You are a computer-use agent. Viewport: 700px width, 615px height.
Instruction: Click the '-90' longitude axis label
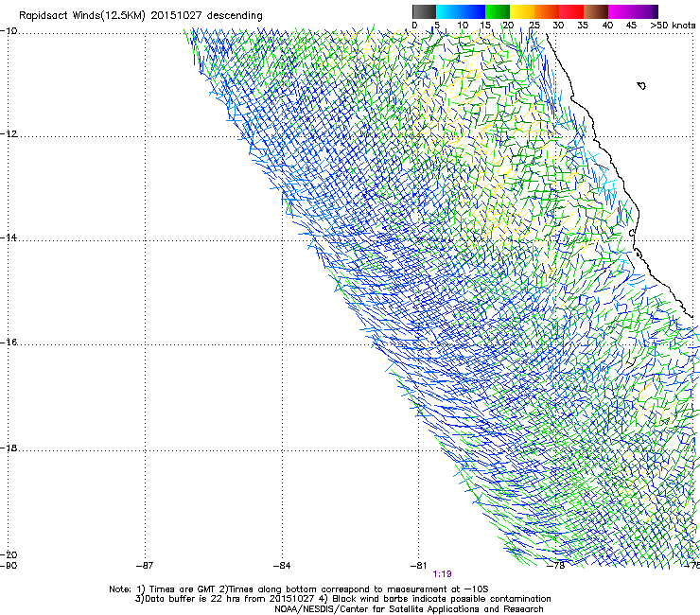[x=9, y=566]
